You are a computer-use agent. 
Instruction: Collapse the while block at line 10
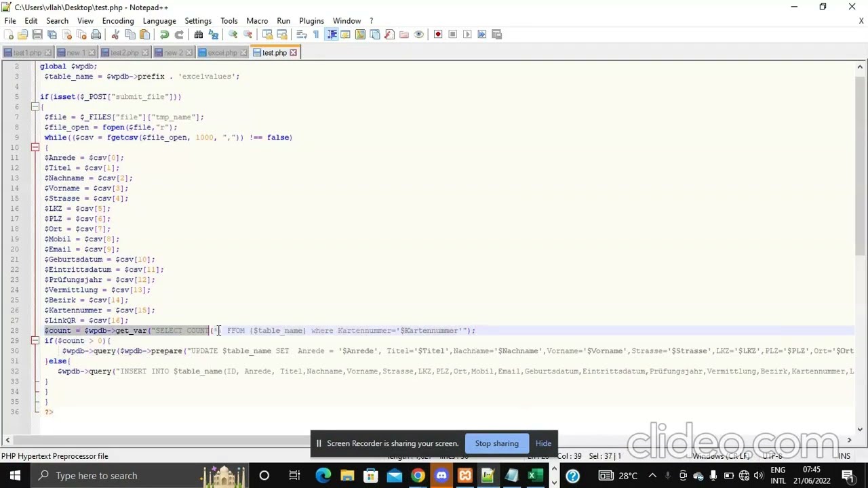pos(35,148)
